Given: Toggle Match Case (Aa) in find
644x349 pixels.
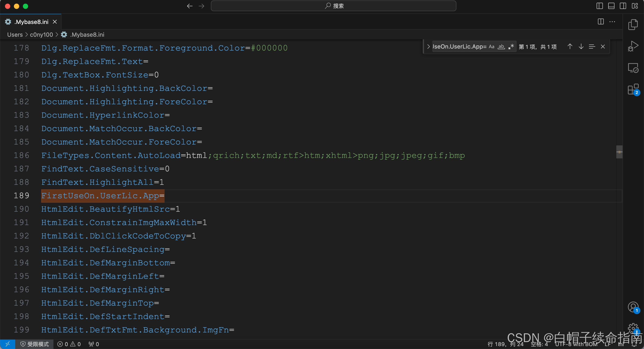Looking at the screenshot, I should pyautogui.click(x=491, y=47).
